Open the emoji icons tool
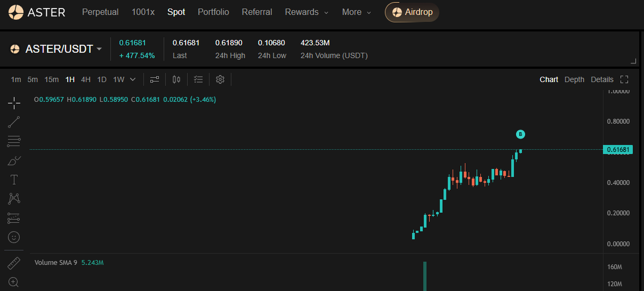The image size is (644, 291). (x=14, y=237)
